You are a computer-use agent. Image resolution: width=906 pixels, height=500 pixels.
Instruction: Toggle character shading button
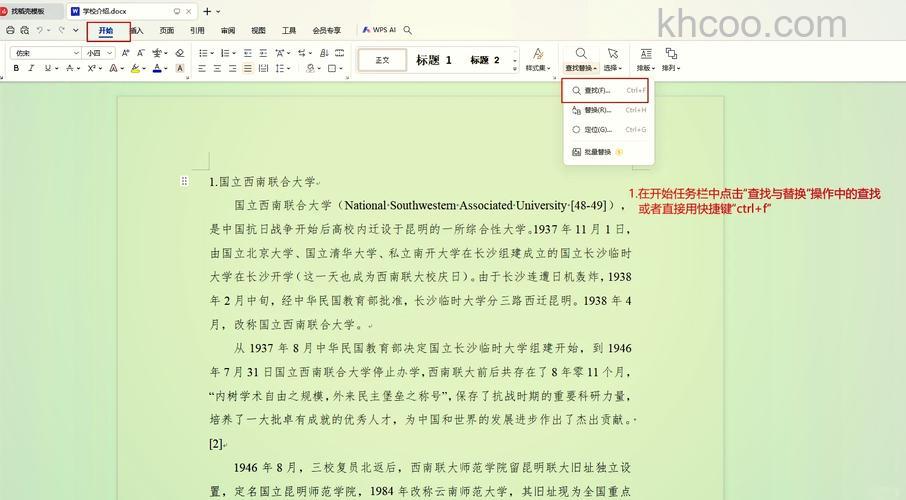point(180,68)
